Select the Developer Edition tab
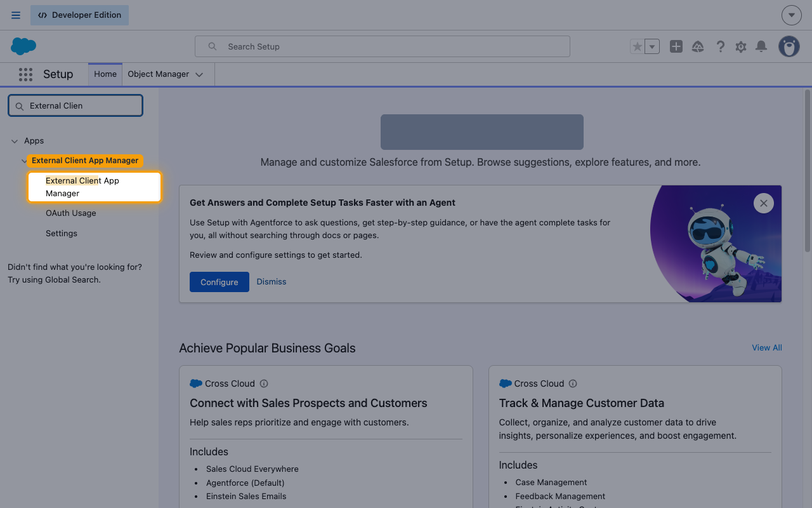This screenshot has height=508, width=812. click(79, 15)
